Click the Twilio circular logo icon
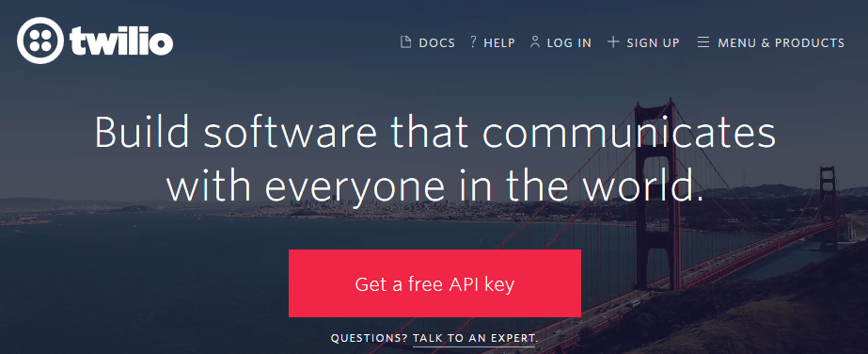868x354 pixels. pyautogui.click(x=40, y=40)
